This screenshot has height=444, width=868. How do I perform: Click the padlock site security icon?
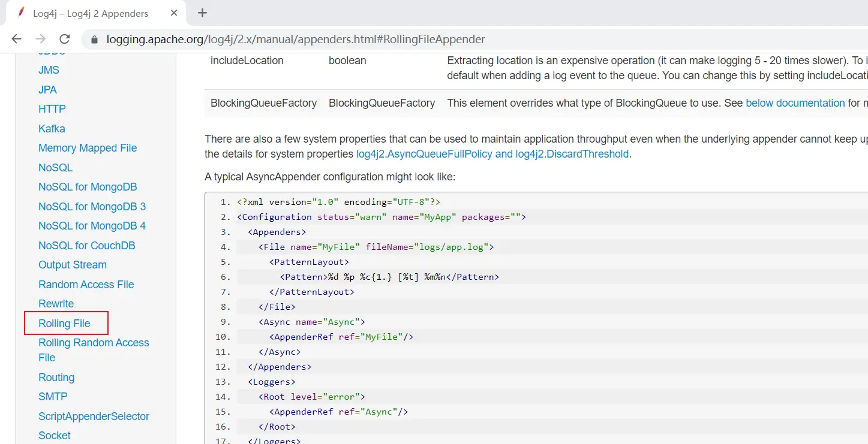coord(94,40)
